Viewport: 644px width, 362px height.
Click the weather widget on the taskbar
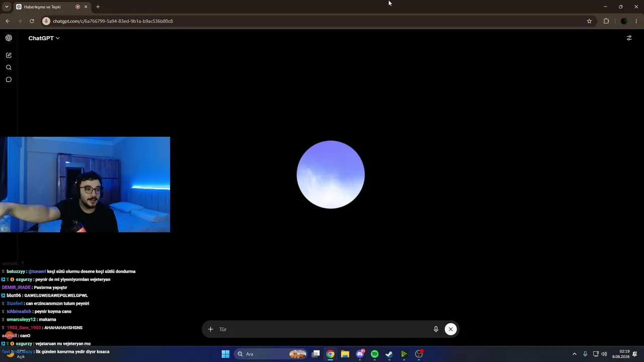(15, 354)
